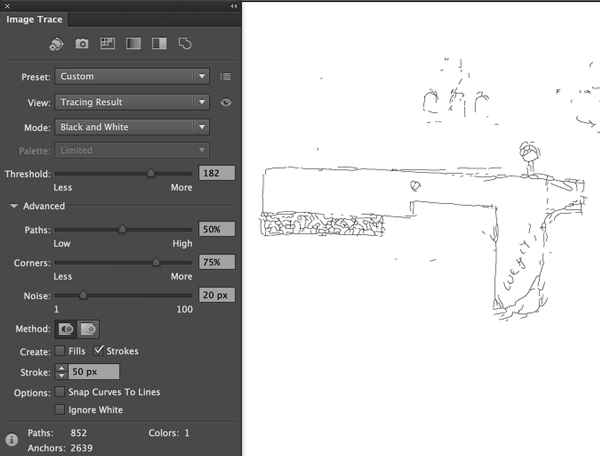Click the Paths slider handle

(122, 229)
